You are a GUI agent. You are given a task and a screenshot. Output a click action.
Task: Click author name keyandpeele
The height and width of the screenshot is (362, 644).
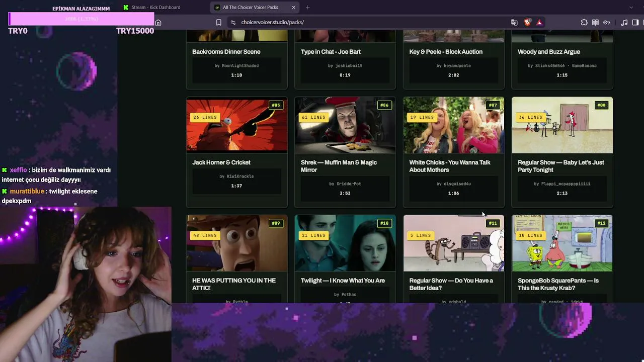coord(457,65)
